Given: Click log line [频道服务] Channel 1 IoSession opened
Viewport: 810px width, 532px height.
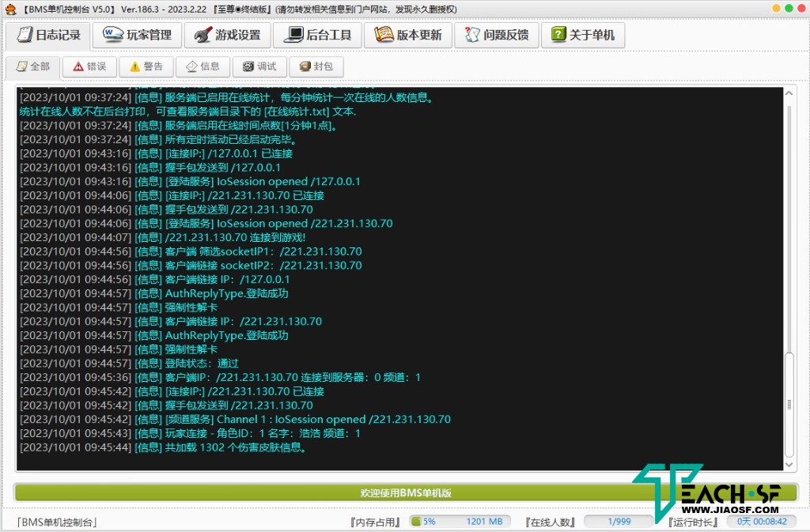Looking at the screenshot, I should (235, 419).
